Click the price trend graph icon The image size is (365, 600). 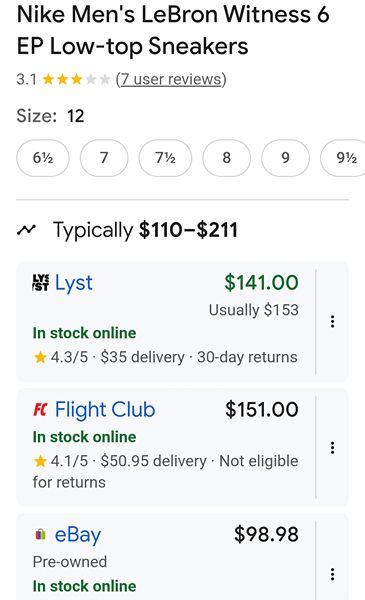pyautogui.click(x=26, y=230)
